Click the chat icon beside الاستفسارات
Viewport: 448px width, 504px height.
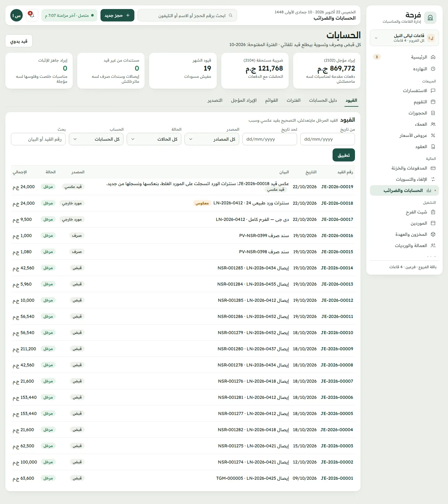click(x=433, y=91)
